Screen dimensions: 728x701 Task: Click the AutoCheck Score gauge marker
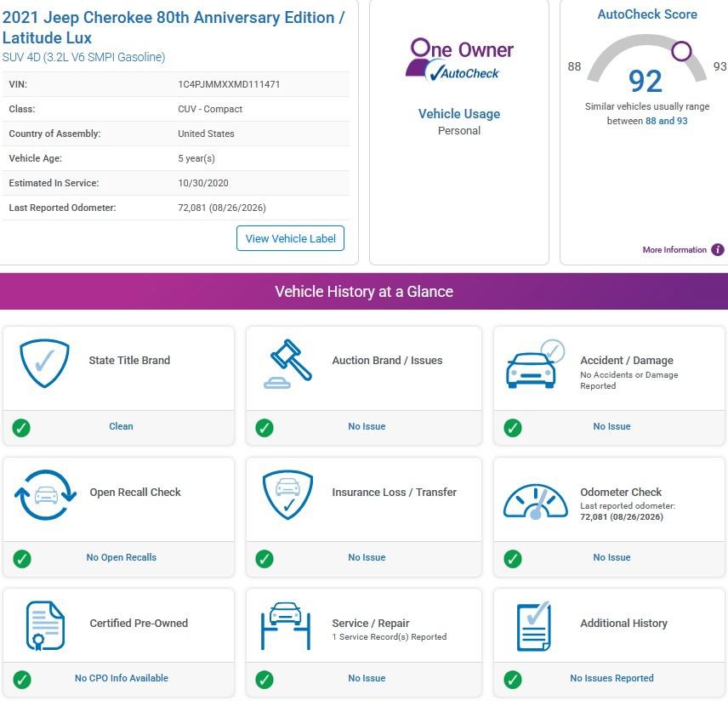(681, 51)
